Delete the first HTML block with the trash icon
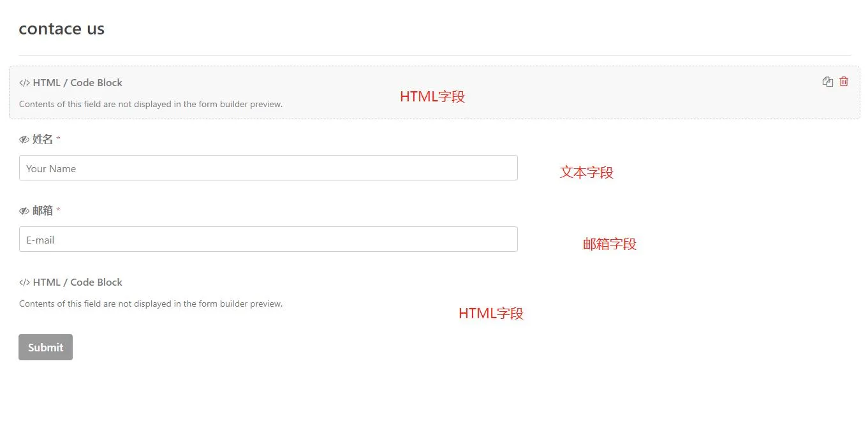Screen dimensions: 868x447 pyautogui.click(x=844, y=82)
